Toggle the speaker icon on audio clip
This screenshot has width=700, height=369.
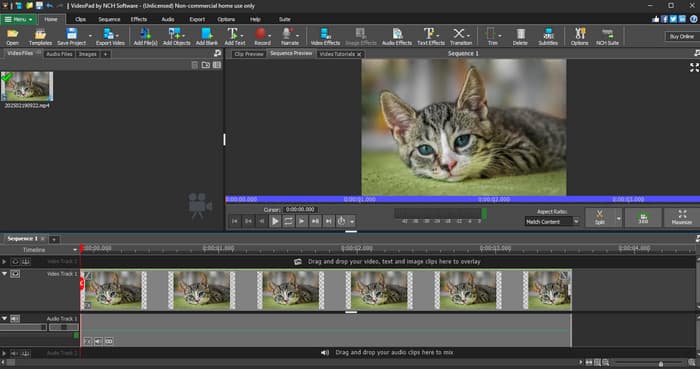tap(98, 341)
